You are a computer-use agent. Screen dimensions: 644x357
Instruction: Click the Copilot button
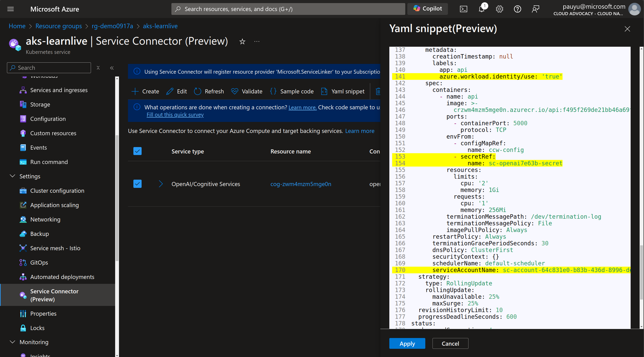427,9
